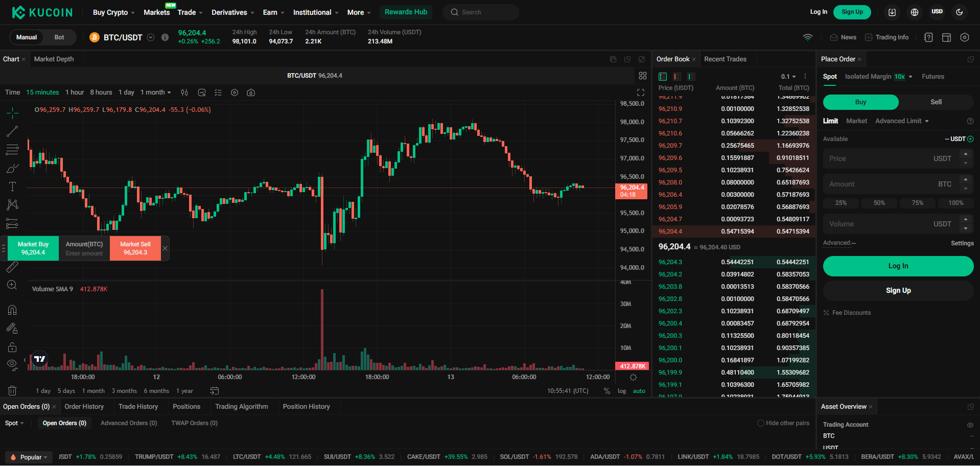Expand the Buy Crypto menu
This screenshot has height=466, width=980.
click(113, 12)
